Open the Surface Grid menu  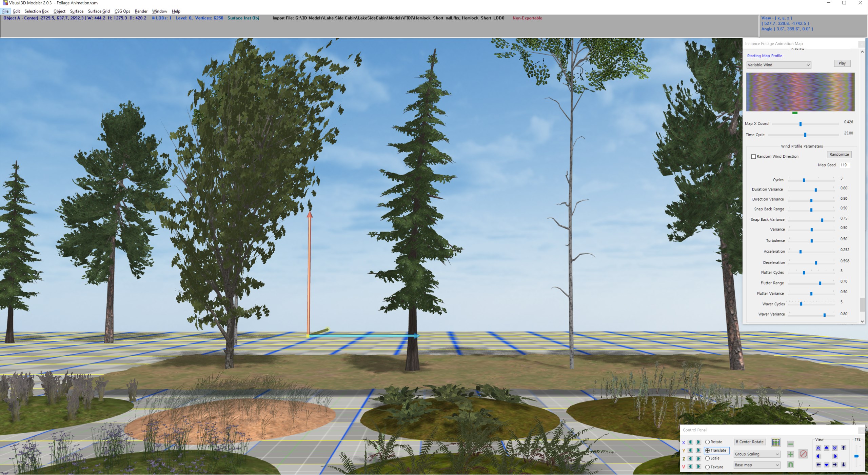pos(99,11)
